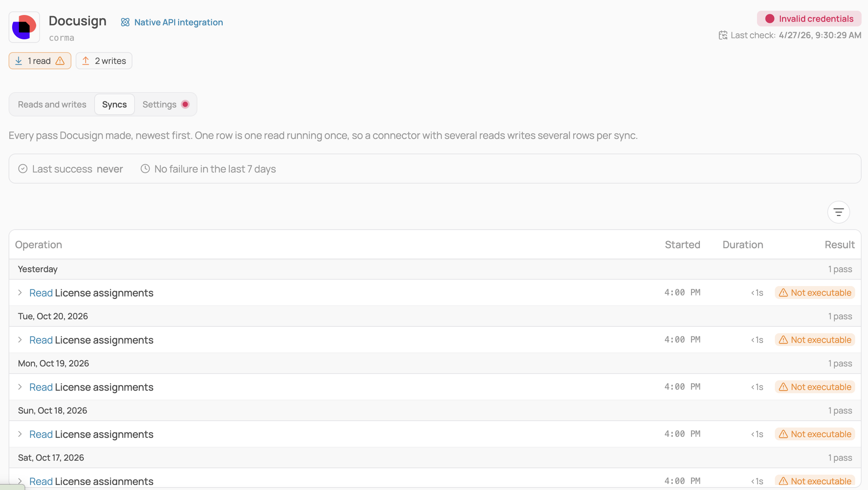Click the download arrow icon on 1 read
This screenshot has height=490, width=868.
click(x=19, y=61)
